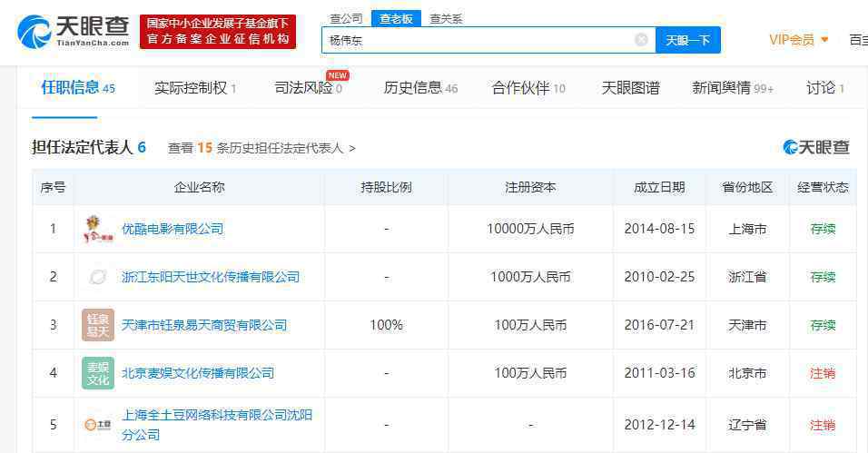The width and height of the screenshot is (868, 453).
Task: Click the 钰泉易天 company badge icon
Action: point(98,325)
